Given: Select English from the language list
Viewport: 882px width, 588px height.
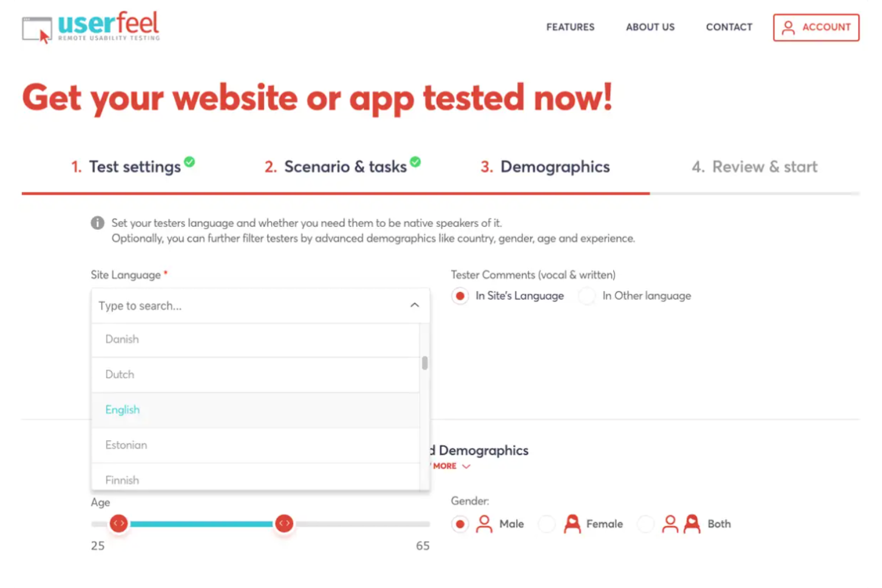Looking at the screenshot, I should point(122,410).
